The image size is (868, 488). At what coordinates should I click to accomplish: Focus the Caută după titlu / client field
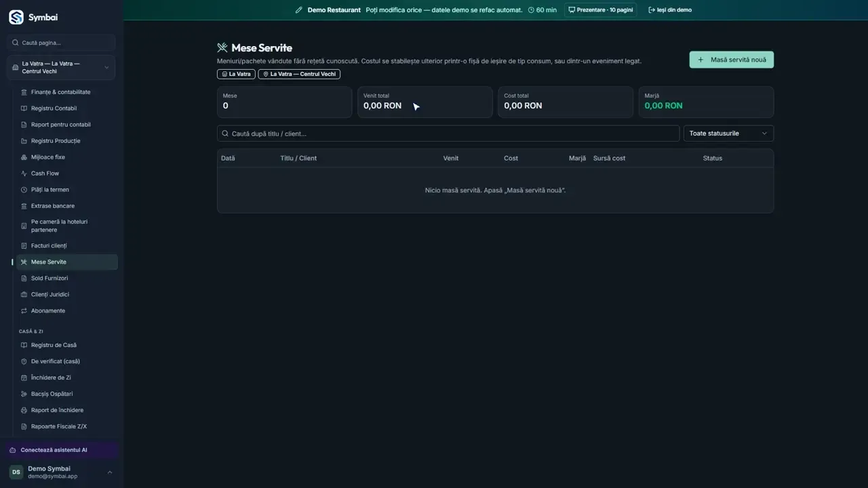(448, 134)
